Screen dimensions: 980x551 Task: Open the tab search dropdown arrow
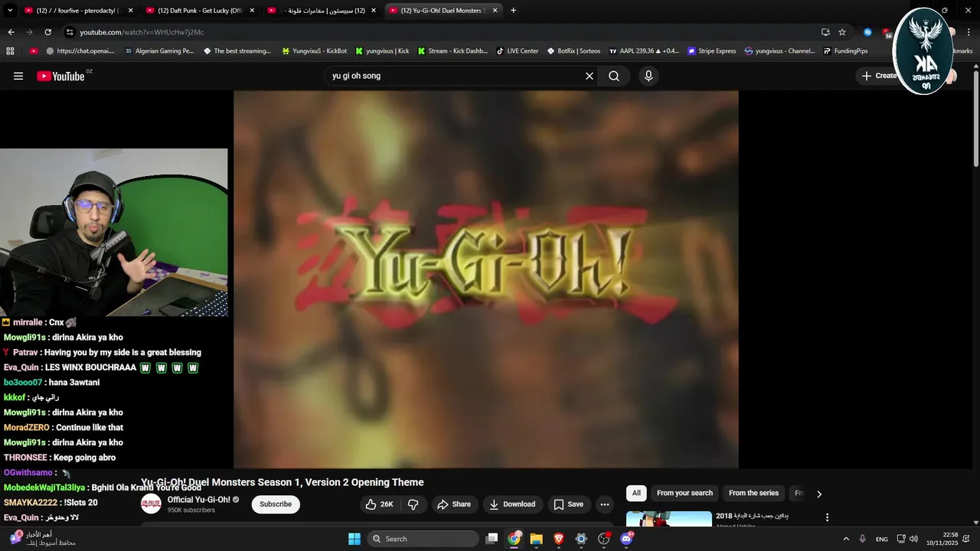pyautogui.click(x=10, y=11)
